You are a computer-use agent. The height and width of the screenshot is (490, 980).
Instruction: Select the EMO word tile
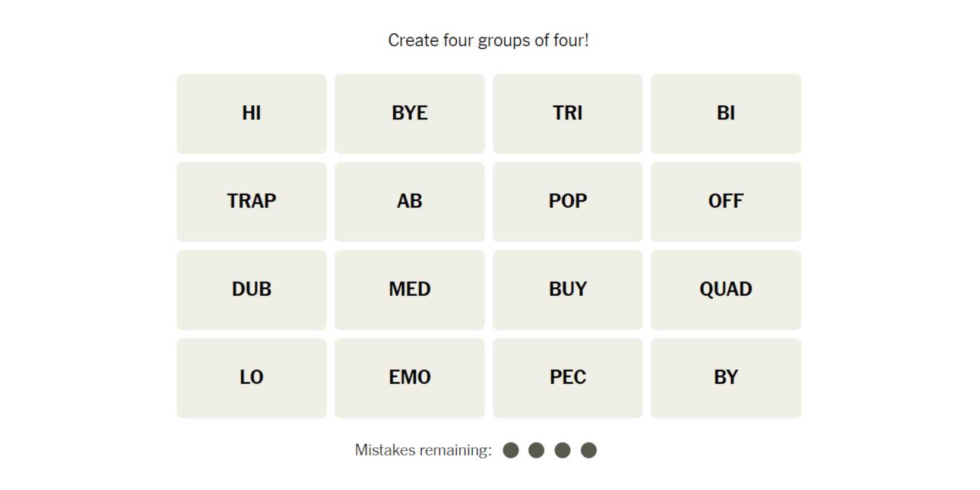pyautogui.click(x=409, y=377)
